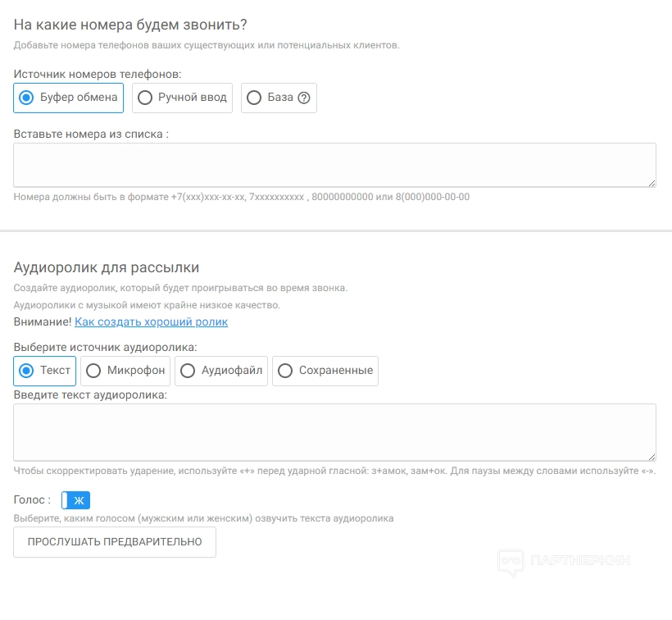Click the Введите текст аудиоролика label
Screen dimensions: 672x620
90,395
